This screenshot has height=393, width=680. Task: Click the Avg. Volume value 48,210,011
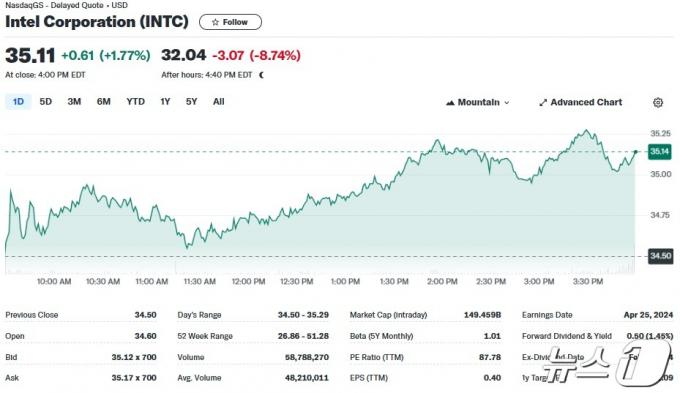click(307, 378)
